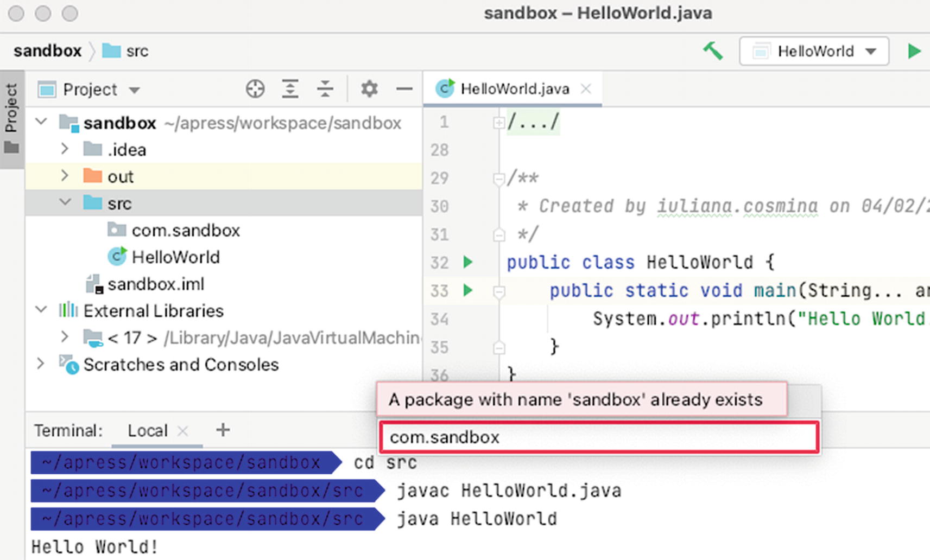Click the sandbox module folder icon
930x560 pixels.
coord(69,123)
